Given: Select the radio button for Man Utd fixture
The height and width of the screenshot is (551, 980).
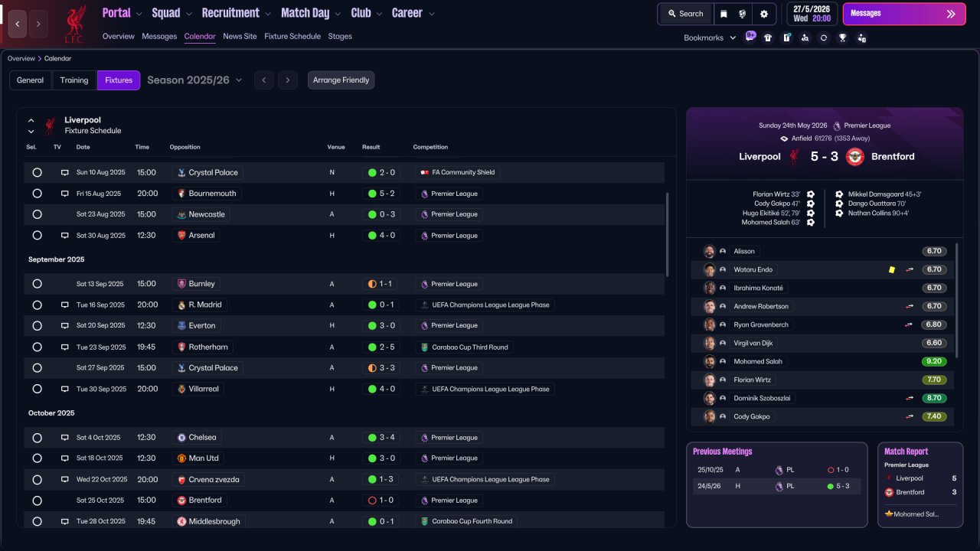Looking at the screenshot, I should click(37, 458).
